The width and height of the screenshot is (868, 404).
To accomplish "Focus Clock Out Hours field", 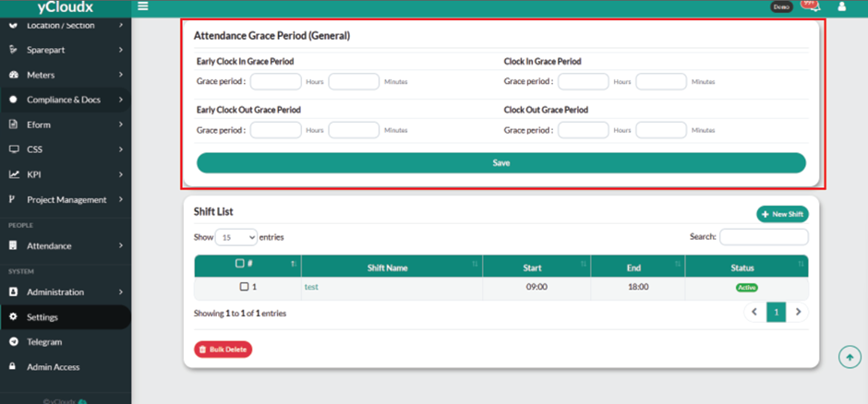I will tap(584, 130).
